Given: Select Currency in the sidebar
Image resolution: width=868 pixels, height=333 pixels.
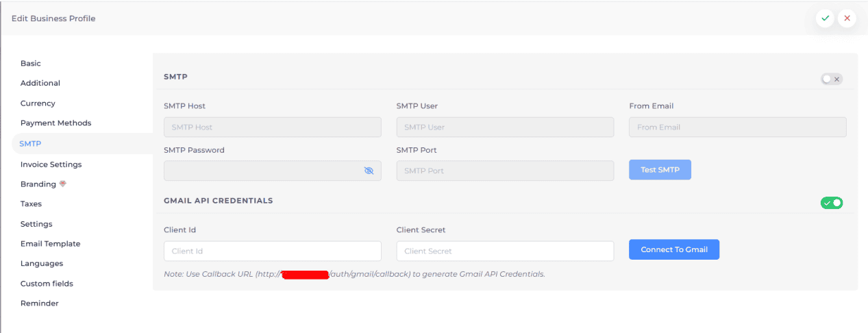Looking at the screenshot, I should coord(38,103).
